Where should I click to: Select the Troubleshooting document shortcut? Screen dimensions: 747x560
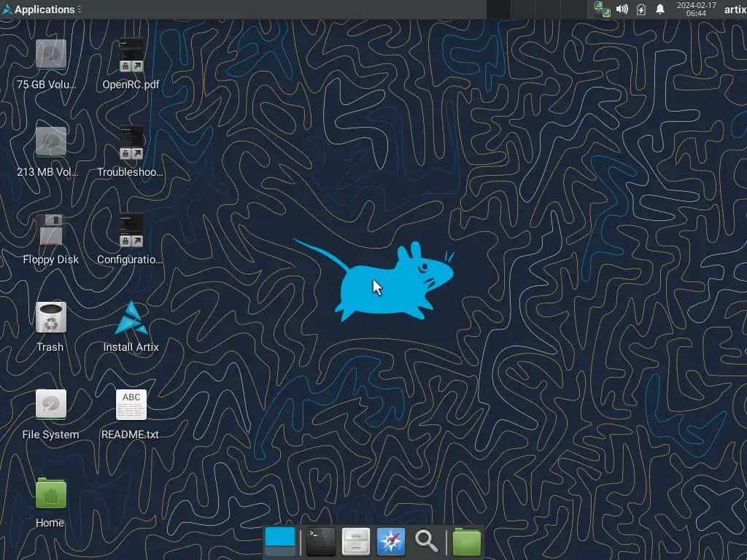[x=131, y=141]
